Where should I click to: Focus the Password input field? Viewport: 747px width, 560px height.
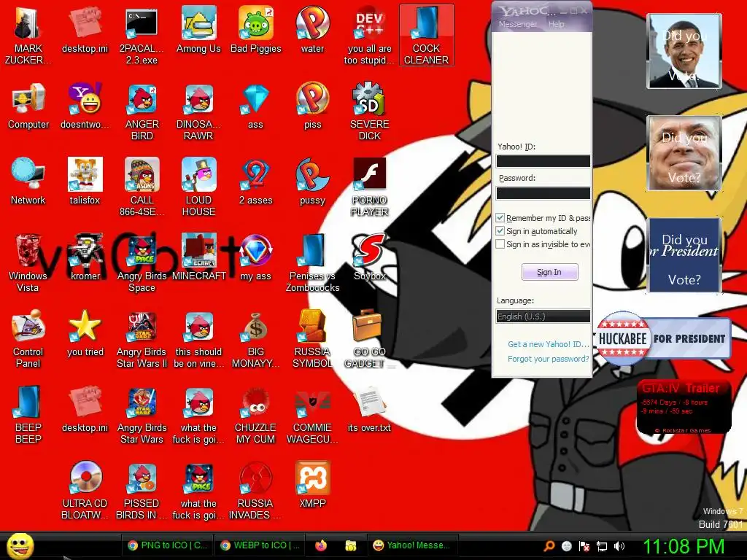point(543,192)
